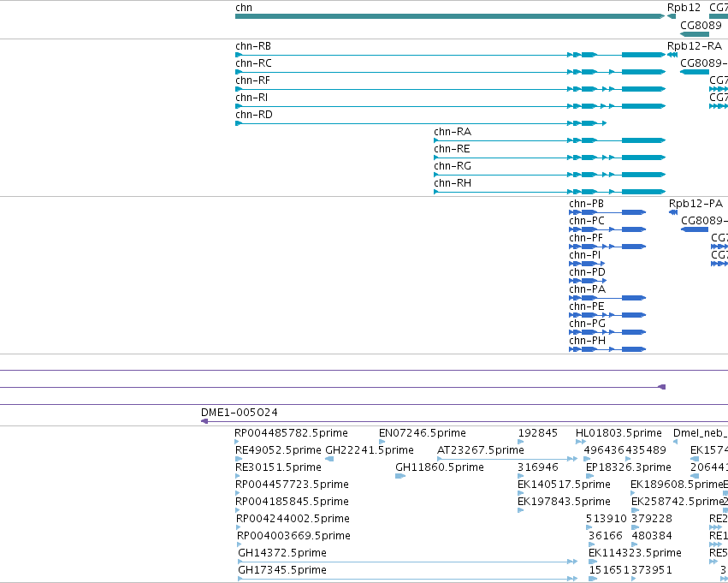Click the chn-PD protein label
The height and width of the screenshot is (583, 728).
click(587, 272)
